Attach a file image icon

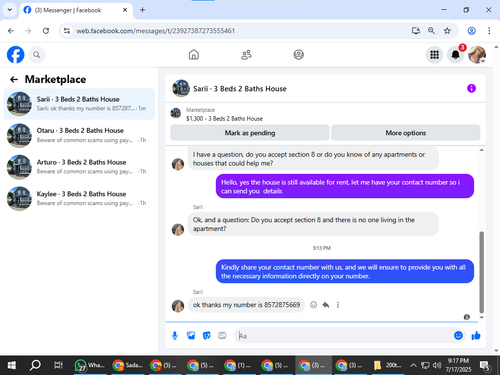pos(191,336)
